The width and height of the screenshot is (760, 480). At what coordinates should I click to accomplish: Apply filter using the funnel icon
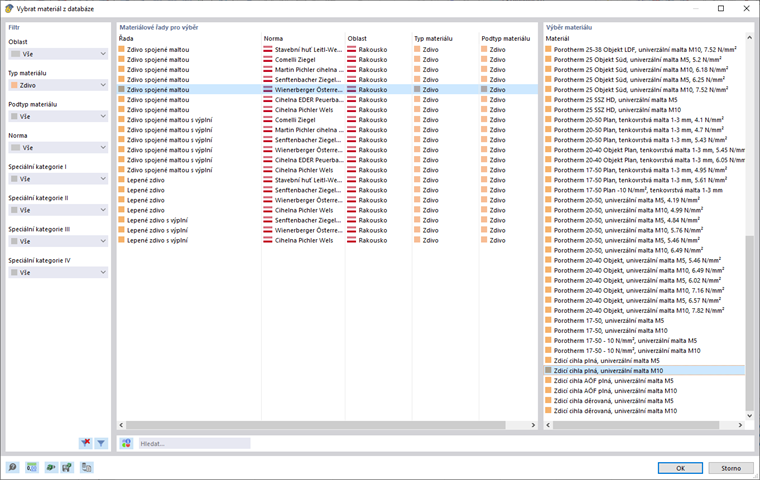tap(101, 443)
